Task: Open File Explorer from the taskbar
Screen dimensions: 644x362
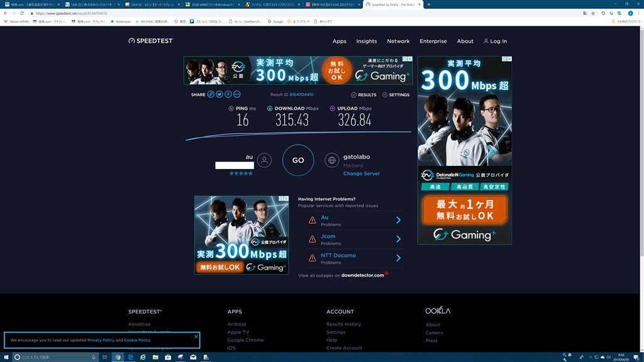Action: click(155, 357)
